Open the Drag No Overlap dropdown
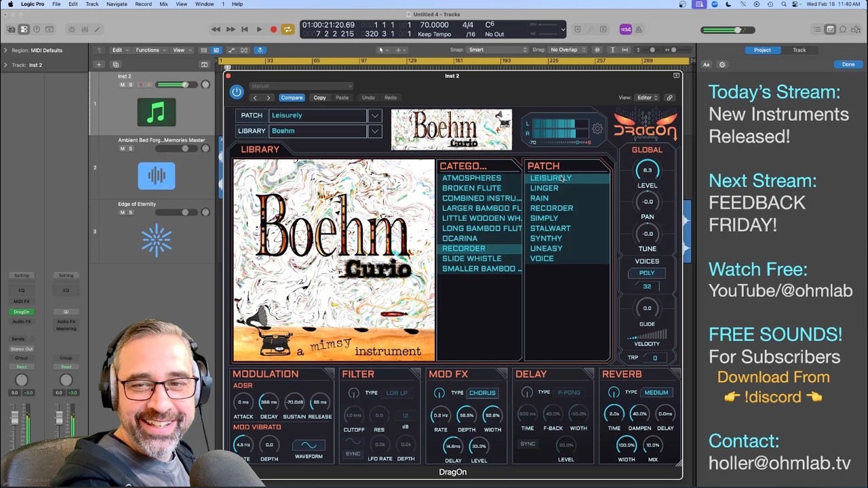Viewport: 868px width, 488px height. point(568,50)
